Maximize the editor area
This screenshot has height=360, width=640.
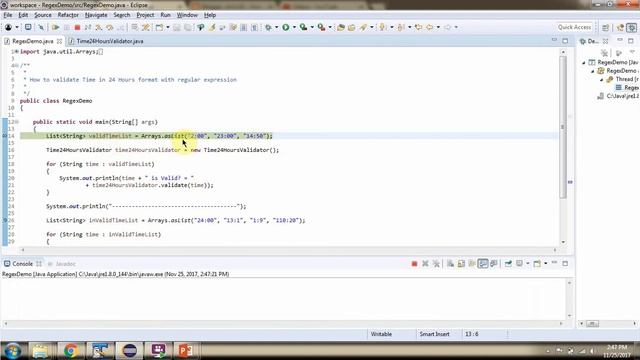tap(565, 41)
